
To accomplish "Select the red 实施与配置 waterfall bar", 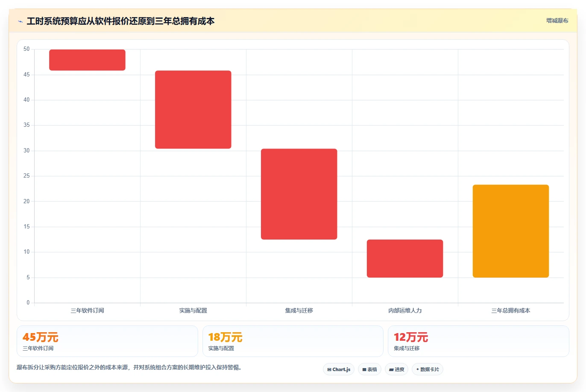I will [193, 110].
